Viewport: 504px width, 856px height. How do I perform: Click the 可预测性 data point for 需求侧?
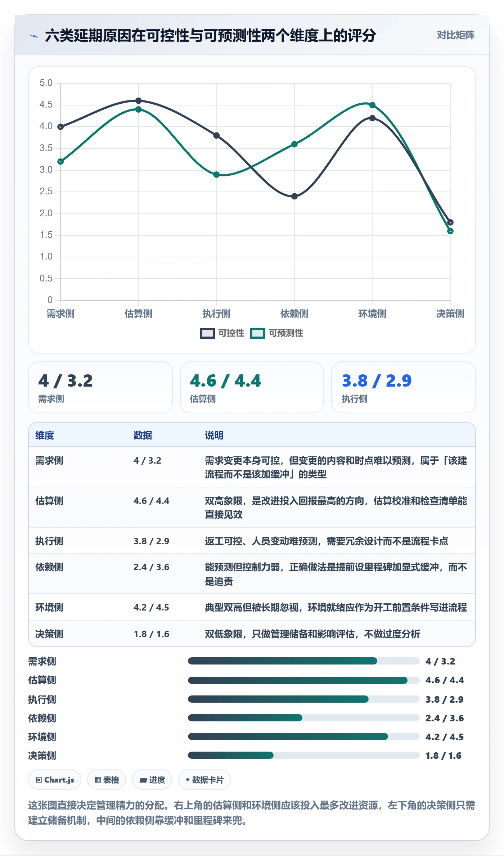[x=60, y=161]
